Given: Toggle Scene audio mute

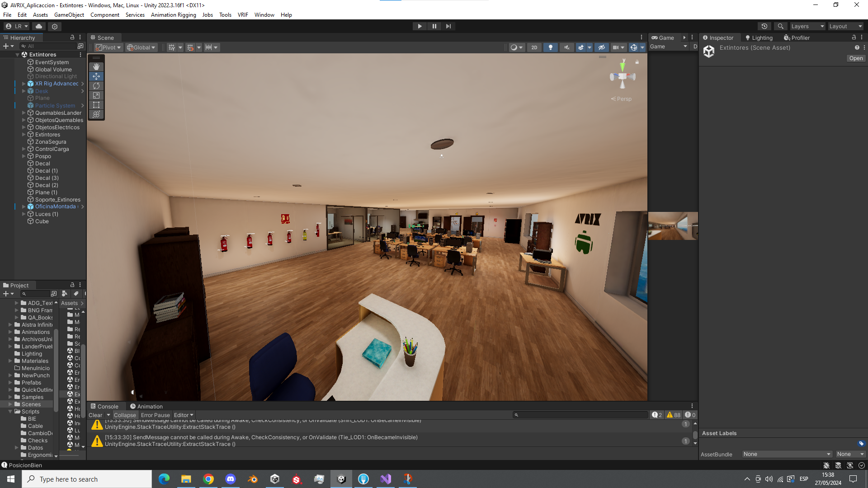Looking at the screenshot, I should 566,47.
